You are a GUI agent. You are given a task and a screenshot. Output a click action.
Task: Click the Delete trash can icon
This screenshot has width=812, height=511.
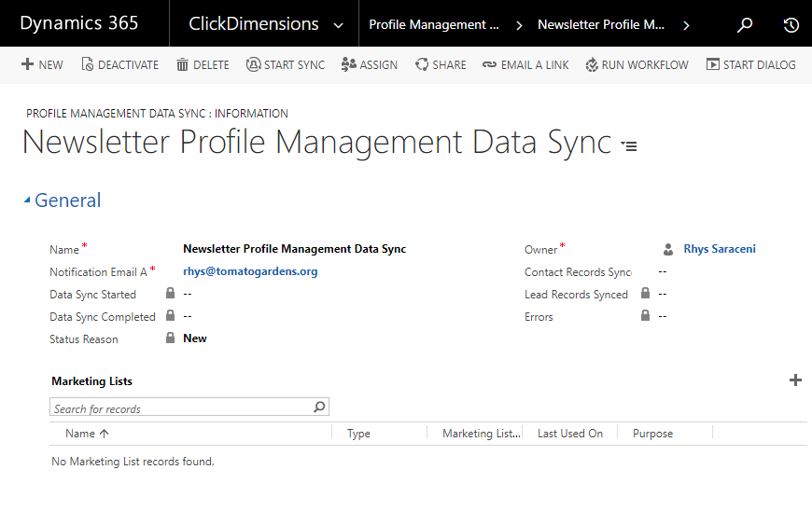click(x=182, y=64)
